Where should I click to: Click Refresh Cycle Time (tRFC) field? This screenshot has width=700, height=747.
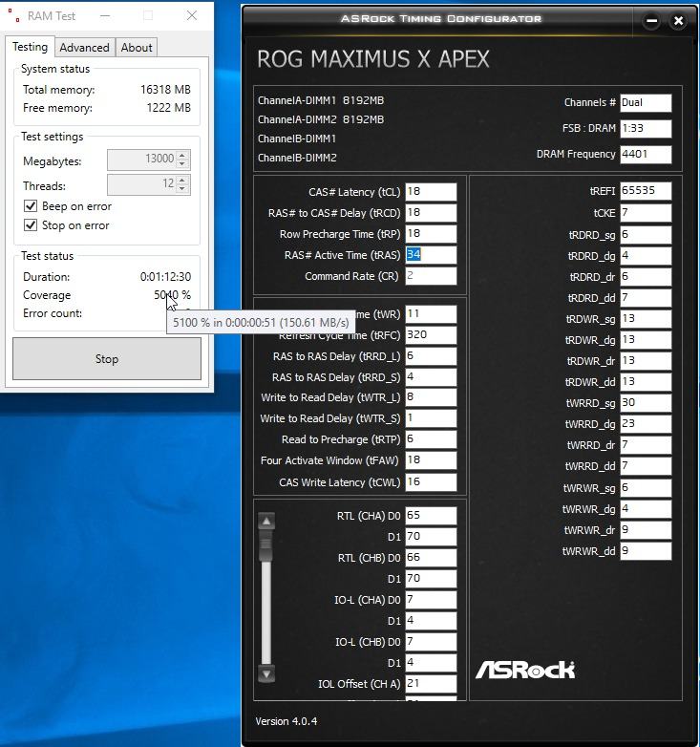click(431, 335)
